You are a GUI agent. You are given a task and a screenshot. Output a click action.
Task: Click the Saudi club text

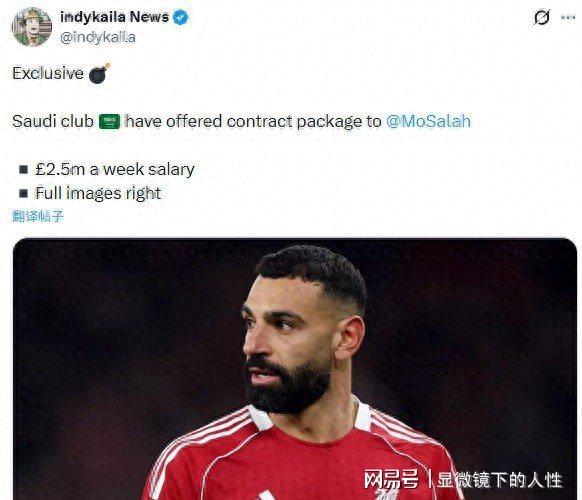[x=53, y=121]
